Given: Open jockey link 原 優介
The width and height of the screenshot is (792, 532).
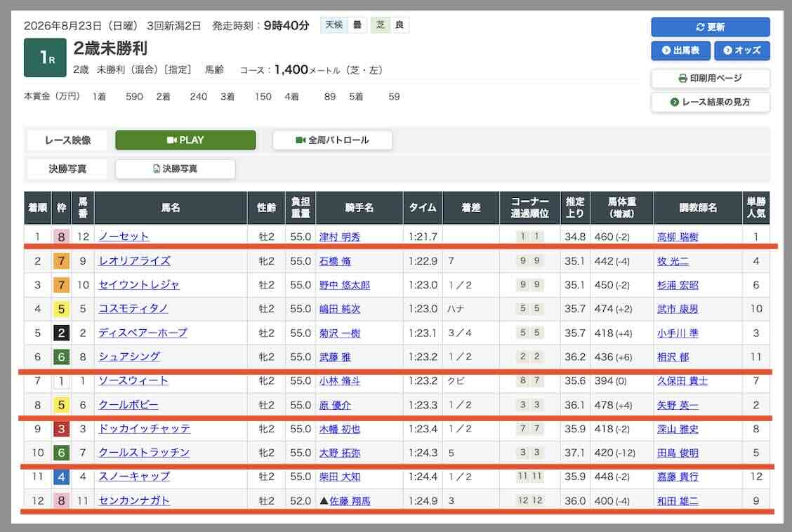Looking at the screenshot, I should tap(335, 405).
